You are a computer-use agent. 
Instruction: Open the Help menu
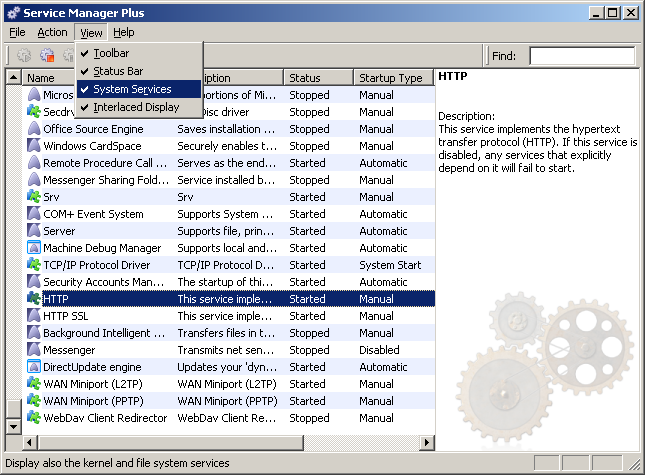[x=124, y=32]
